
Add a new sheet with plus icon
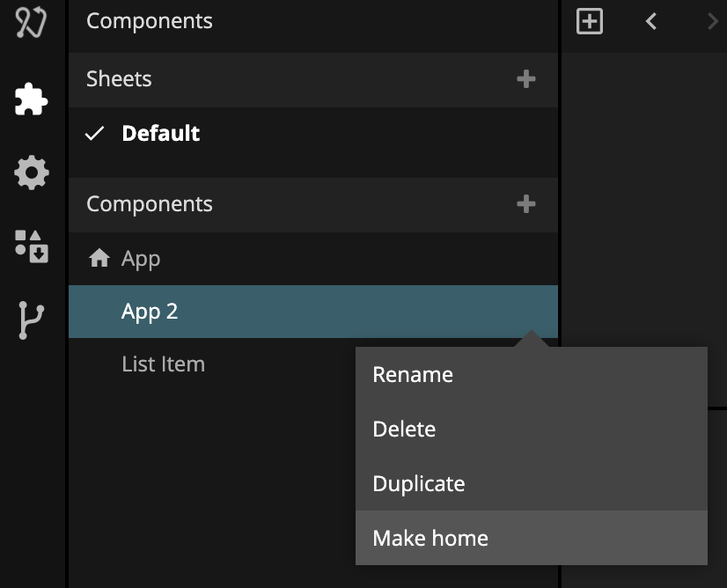click(525, 79)
